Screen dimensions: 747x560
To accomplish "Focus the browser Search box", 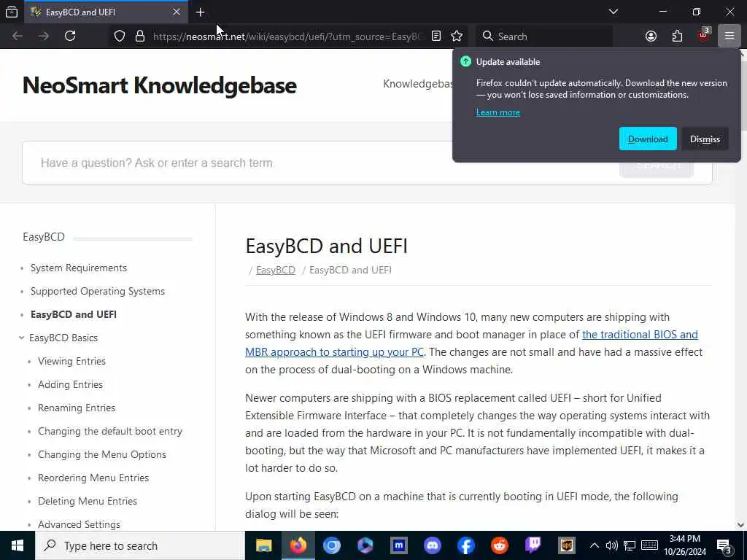I will 544,36.
